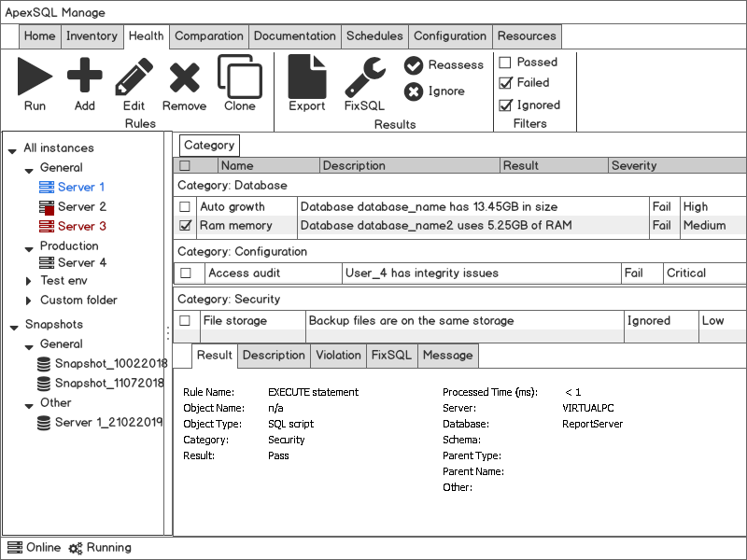Screen dimensions: 747x560
Task: Open the Comparation tab
Action: pos(208,36)
